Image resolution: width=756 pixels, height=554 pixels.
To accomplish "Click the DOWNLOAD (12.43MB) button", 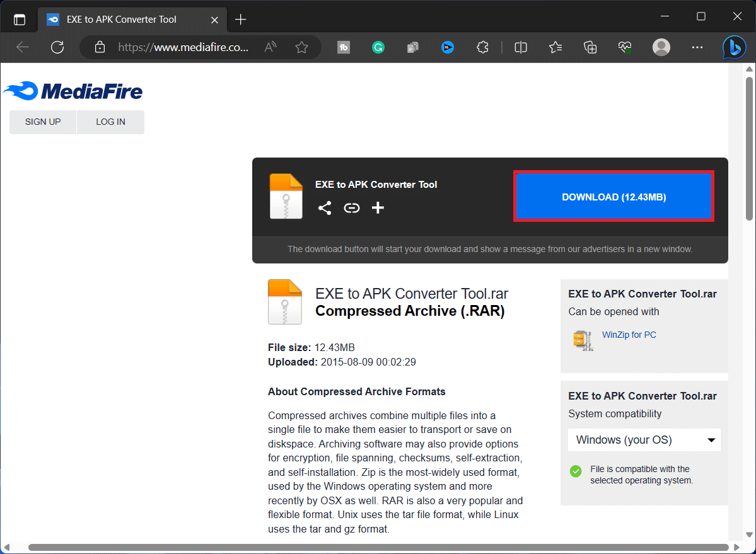I will [614, 197].
